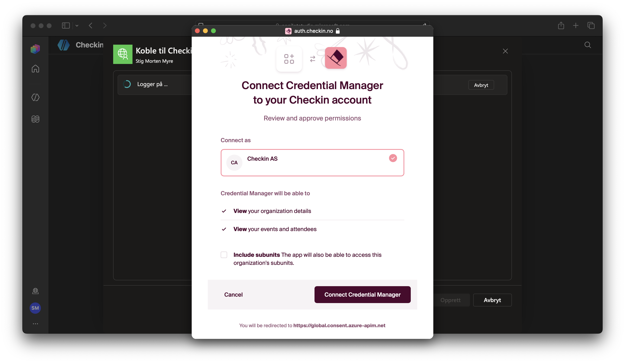This screenshot has width=625, height=364.
Task: Go back in Safari history
Action: pyautogui.click(x=91, y=26)
